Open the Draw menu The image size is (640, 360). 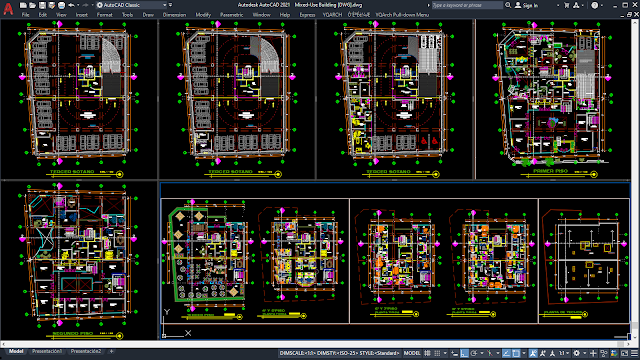(148, 15)
